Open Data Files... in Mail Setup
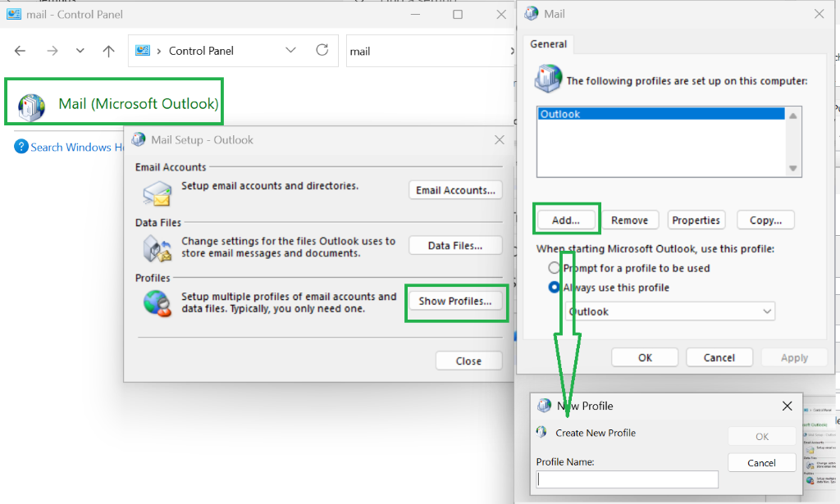Viewport: 840px width, 504px height. click(455, 246)
